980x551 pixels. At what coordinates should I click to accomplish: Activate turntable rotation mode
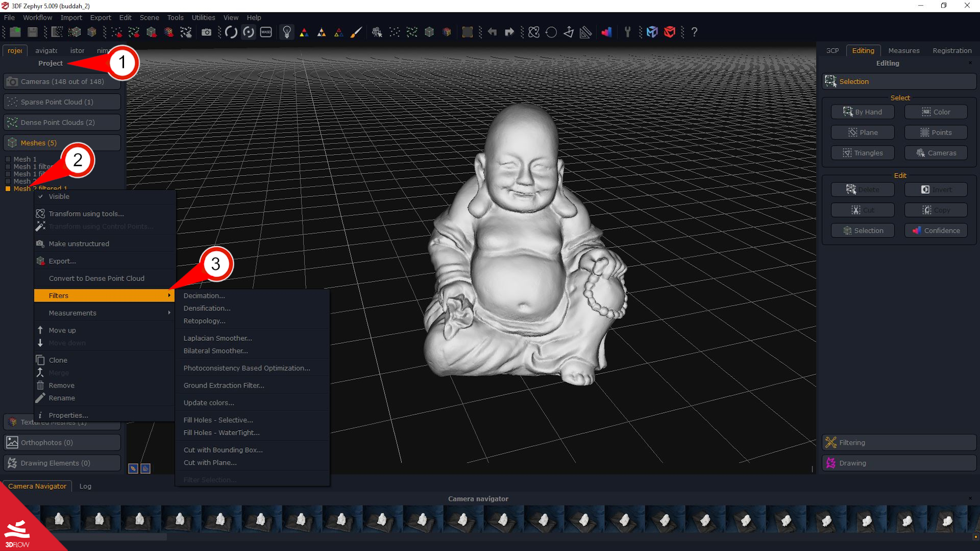tap(249, 32)
